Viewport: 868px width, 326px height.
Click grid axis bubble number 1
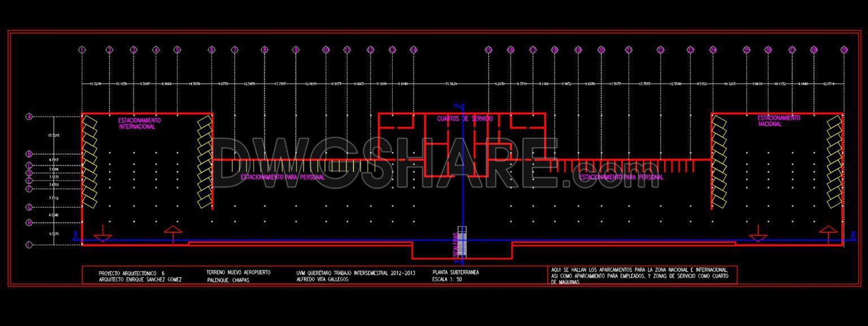pyautogui.click(x=83, y=50)
